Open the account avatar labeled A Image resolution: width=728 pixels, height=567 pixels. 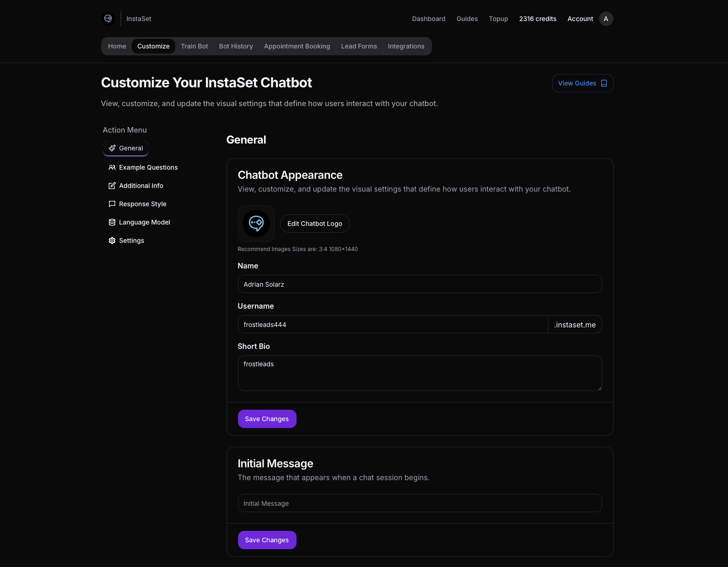tap(606, 19)
